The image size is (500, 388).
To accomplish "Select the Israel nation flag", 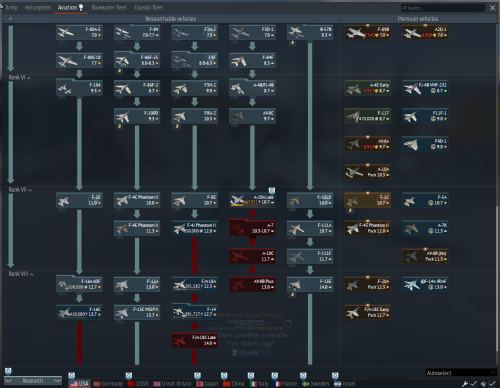I will pos(345,384).
